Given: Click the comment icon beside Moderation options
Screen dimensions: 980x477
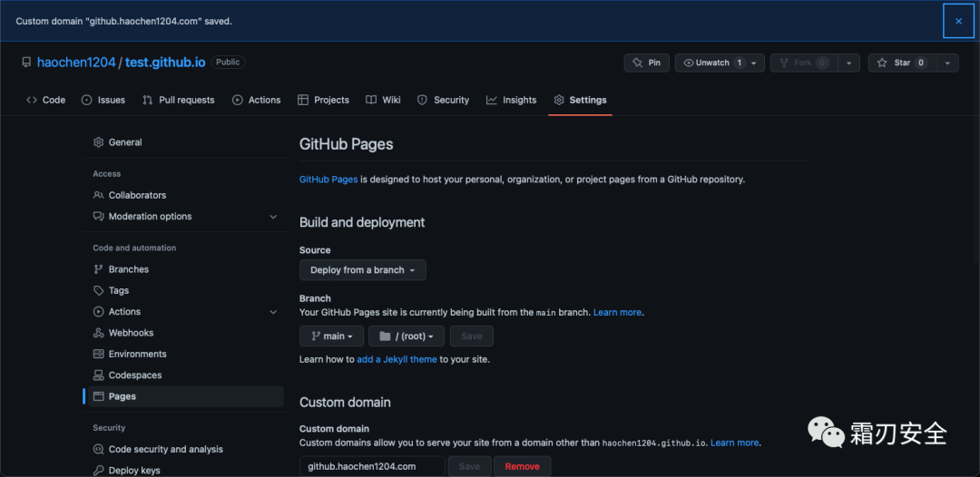Looking at the screenshot, I should 98,217.
